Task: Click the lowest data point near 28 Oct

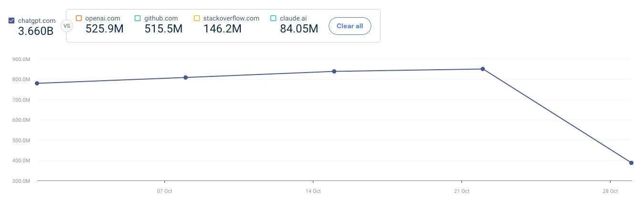Action: [631, 163]
